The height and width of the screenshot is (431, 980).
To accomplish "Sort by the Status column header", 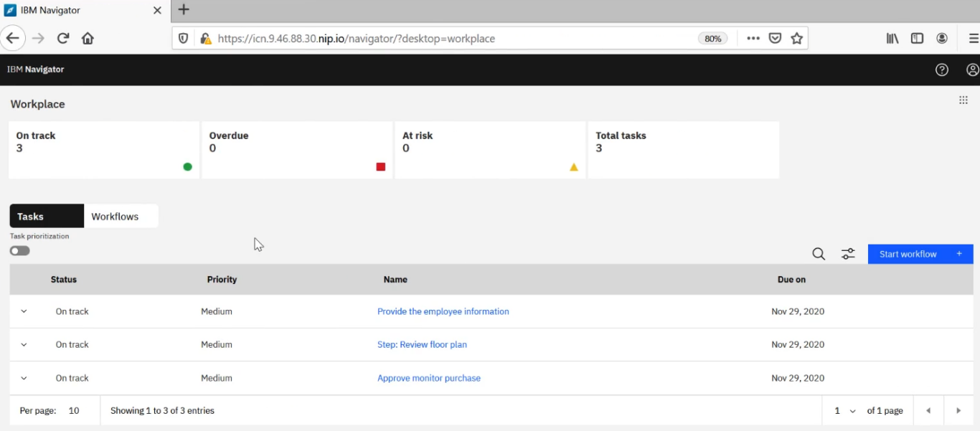I will (x=64, y=280).
